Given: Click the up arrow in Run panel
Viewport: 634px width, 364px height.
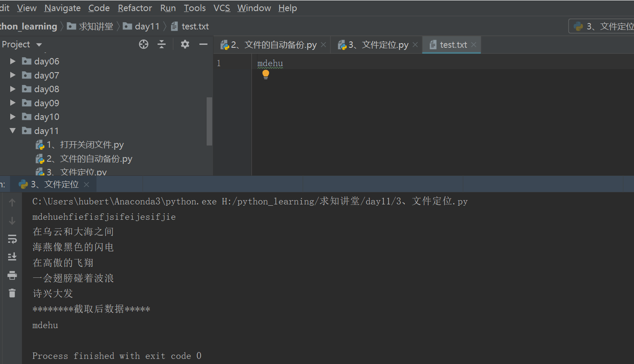Looking at the screenshot, I should coord(12,203).
